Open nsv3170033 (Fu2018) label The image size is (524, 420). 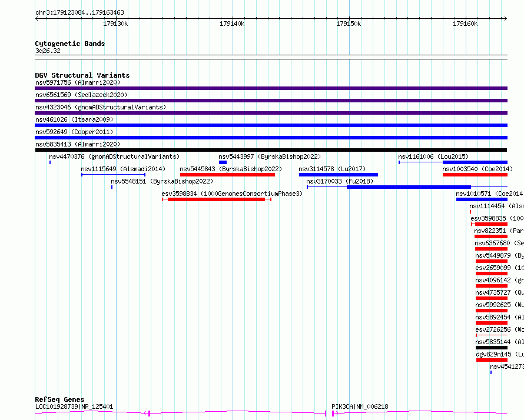(340, 181)
